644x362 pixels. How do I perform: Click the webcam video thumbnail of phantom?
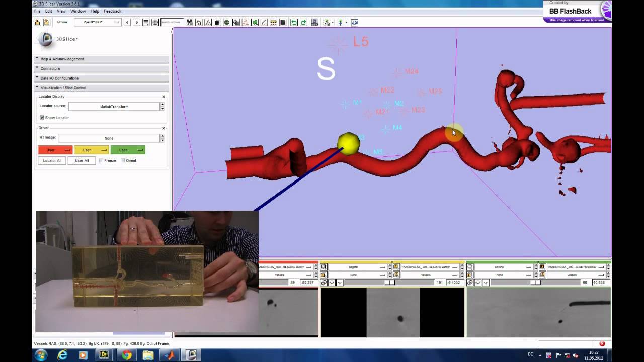(147, 271)
